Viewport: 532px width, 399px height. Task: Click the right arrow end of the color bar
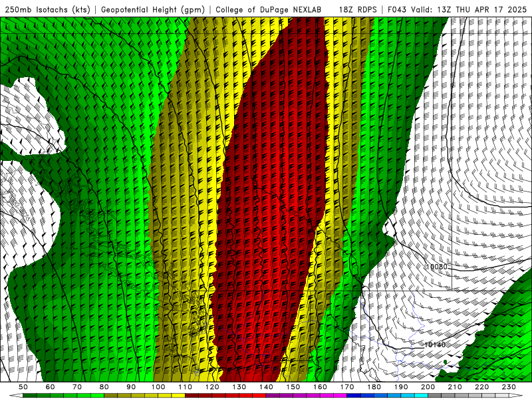[x=516, y=396]
